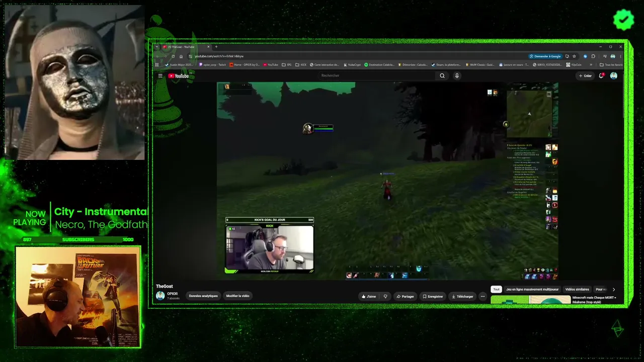Open Données analytiques for the video
Image resolution: width=644 pixels, height=362 pixels.
pyautogui.click(x=203, y=296)
